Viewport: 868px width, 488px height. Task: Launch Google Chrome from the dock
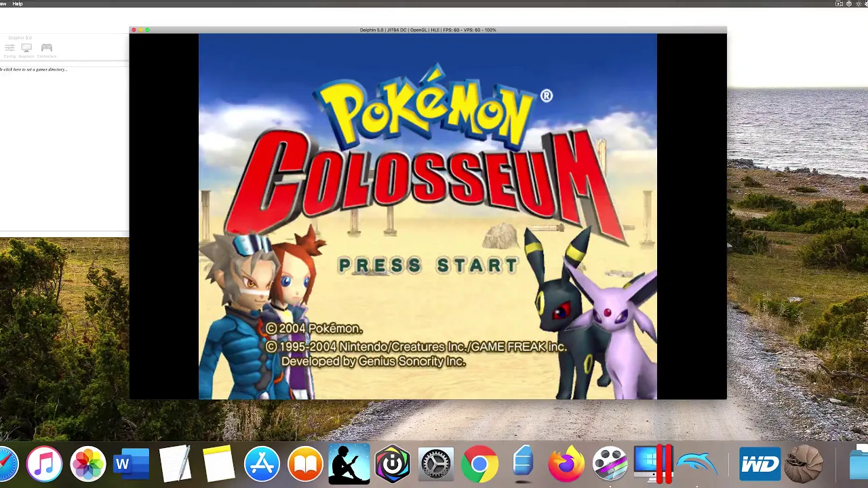coord(479,464)
